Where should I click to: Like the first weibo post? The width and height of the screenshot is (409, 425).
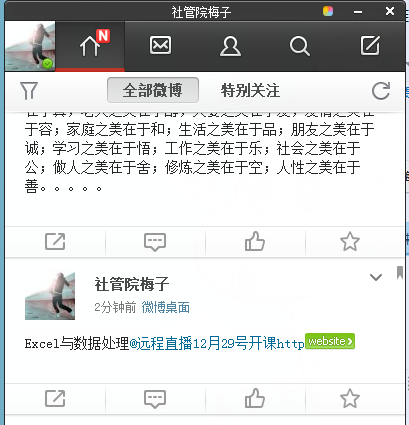point(255,241)
